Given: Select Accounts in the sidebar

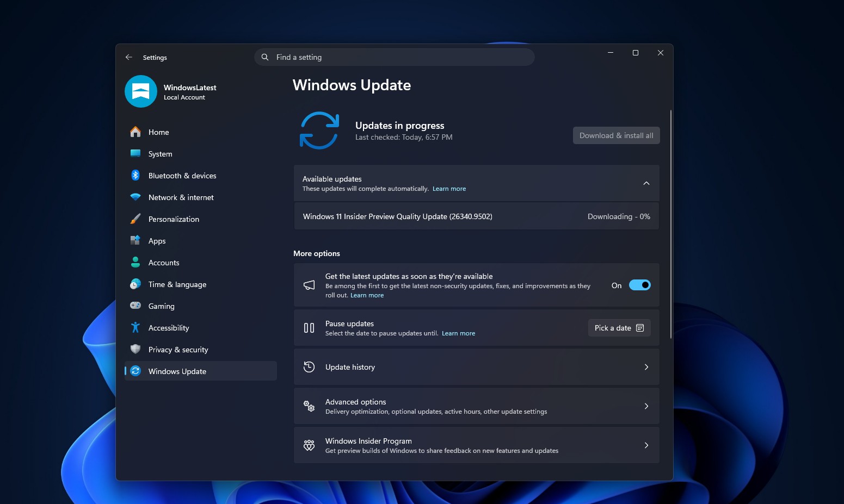Looking at the screenshot, I should (x=201, y=263).
